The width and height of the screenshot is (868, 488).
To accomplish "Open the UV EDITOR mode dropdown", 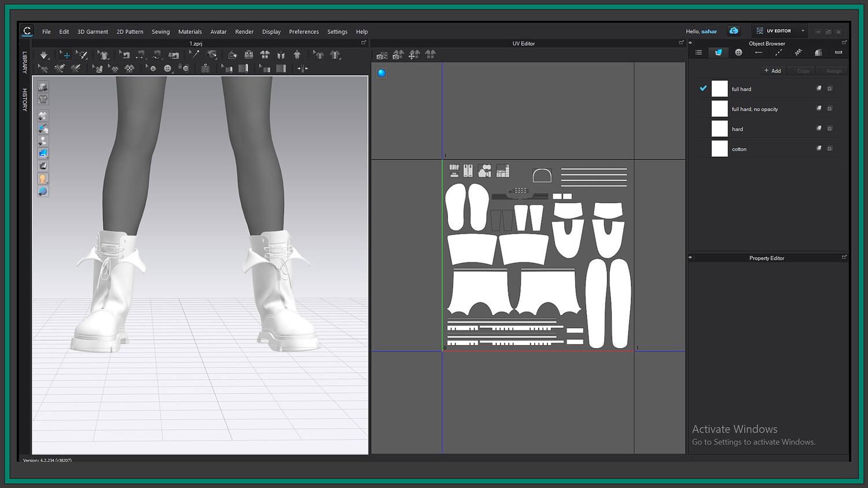I will pyautogui.click(x=803, y=31).
